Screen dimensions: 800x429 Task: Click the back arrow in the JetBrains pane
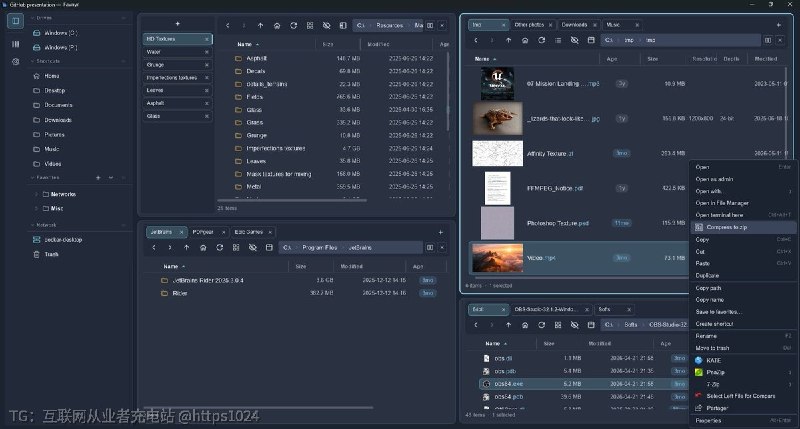tap(154, 247)
